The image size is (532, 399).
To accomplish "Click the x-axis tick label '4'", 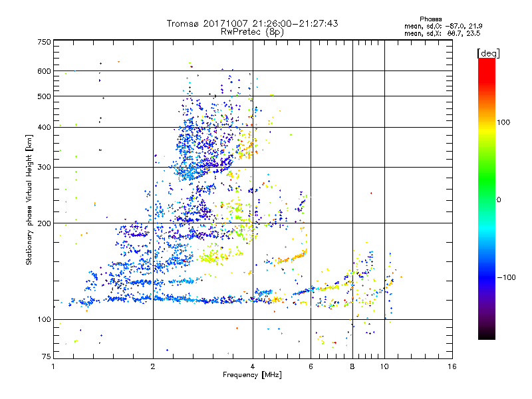I will point(253,366).
